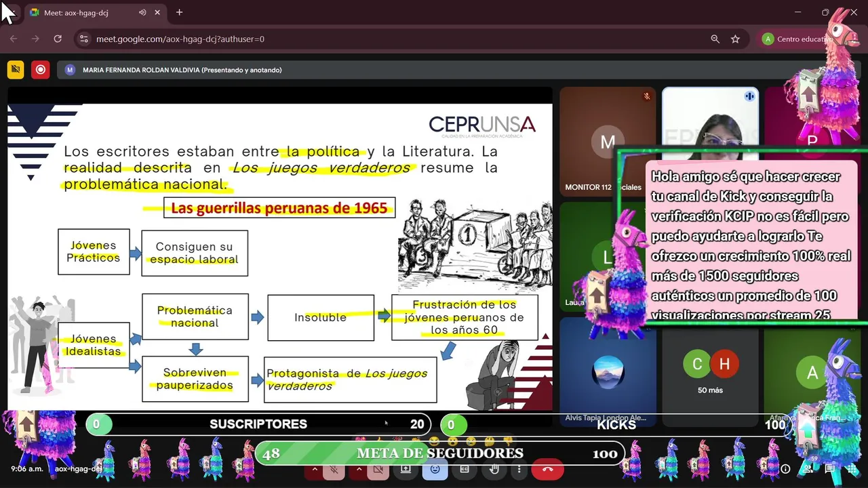The image size is (868, 488).
Task: Raise your hand in the meeting
Action: (x=494, y=469)
